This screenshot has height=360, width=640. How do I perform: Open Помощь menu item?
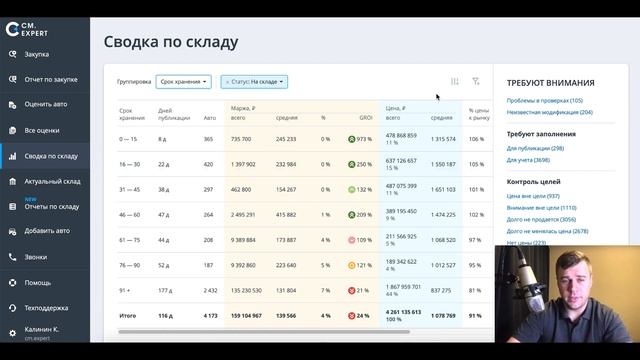[x=38, y=282]
